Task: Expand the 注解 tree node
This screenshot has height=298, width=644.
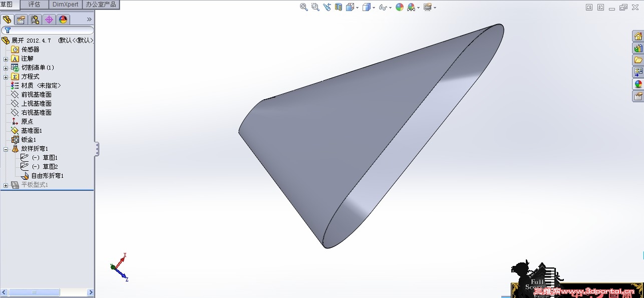Action: 6,59
